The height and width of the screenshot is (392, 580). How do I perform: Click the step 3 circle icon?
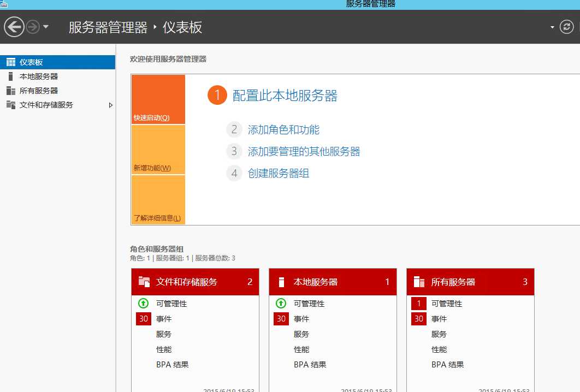(x=234, y=151)
